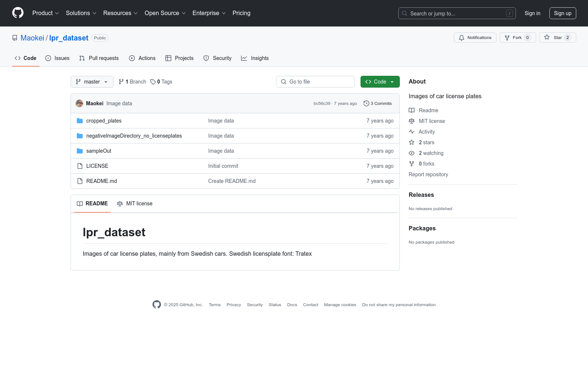588x368 pixels.
Task: Click the commits history clock icon
Action: click(366, 103)
